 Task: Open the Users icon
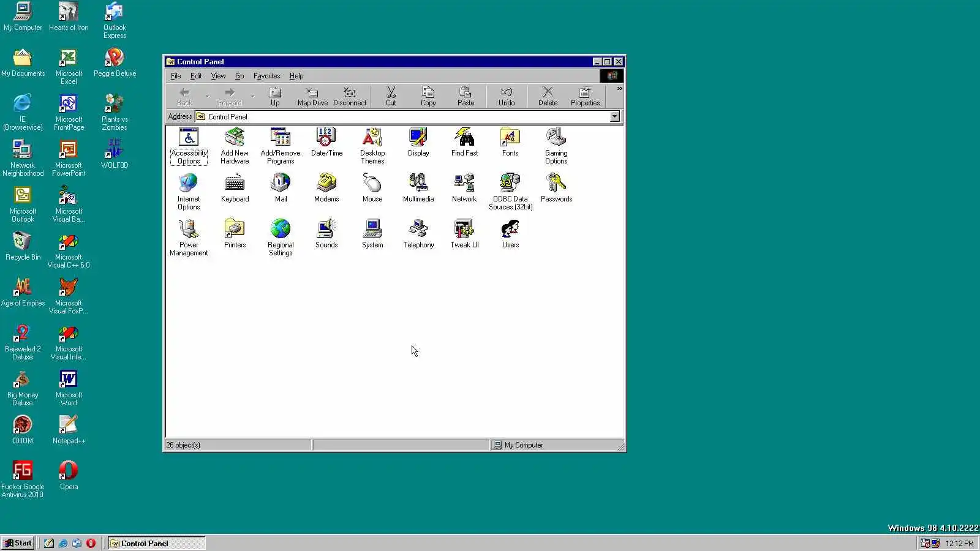click(x=510, y=234)
